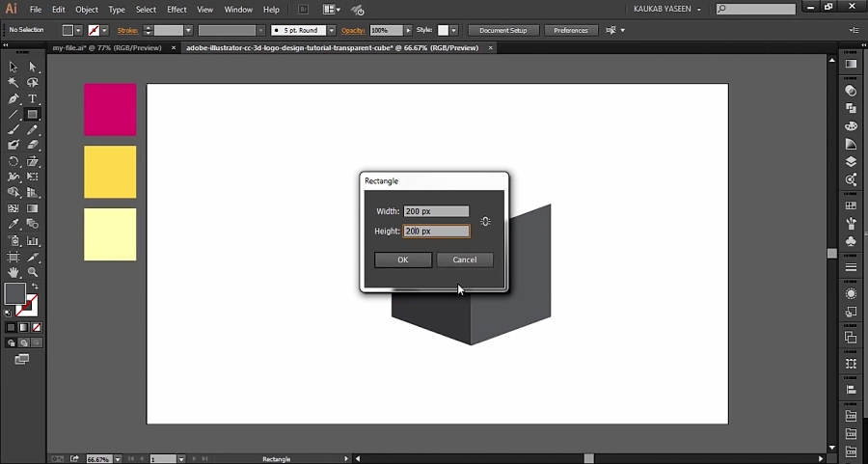The height and width of the screenshot is (464, 868).
Task: Change screen mode icon at toolbar bottom
Action: [21, 360]
